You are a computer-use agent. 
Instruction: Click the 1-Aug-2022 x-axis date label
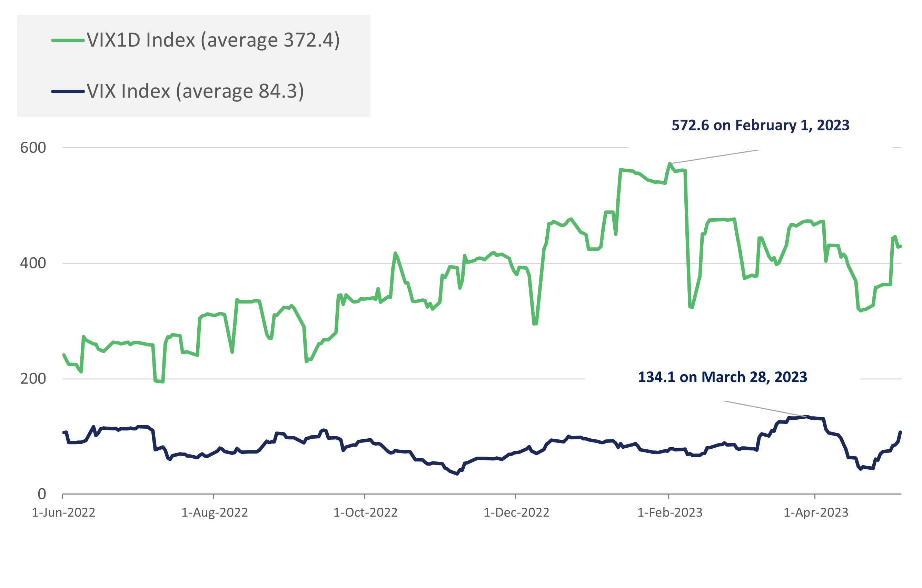click(x=215, y=512)
